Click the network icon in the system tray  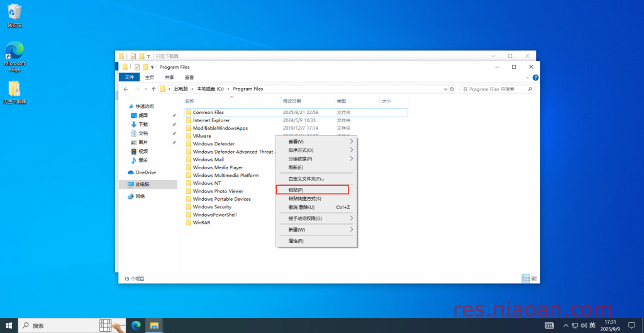click(x=575, y=325)
